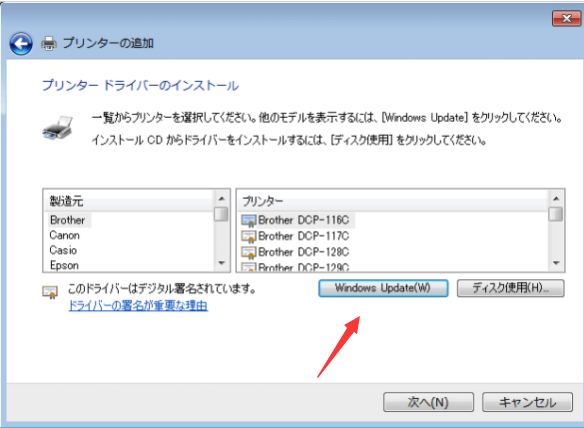Select the Brother DCP-128C printer
This screenshot has width=584, height=428.
click(304, 252)
